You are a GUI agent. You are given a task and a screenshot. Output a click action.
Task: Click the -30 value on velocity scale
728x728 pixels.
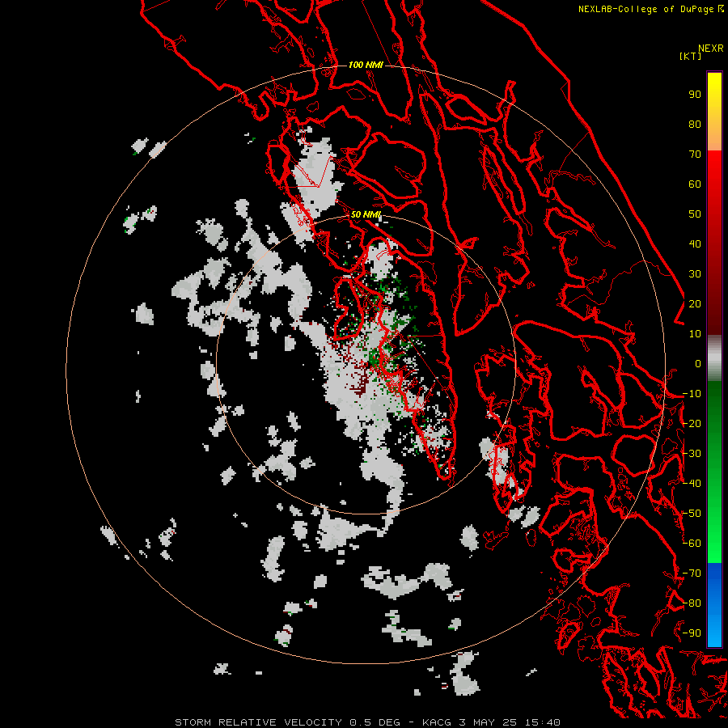[x=692, y=454]
